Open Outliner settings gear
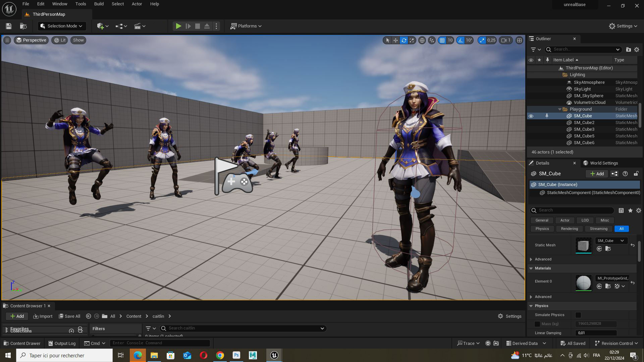 point(637,50)
